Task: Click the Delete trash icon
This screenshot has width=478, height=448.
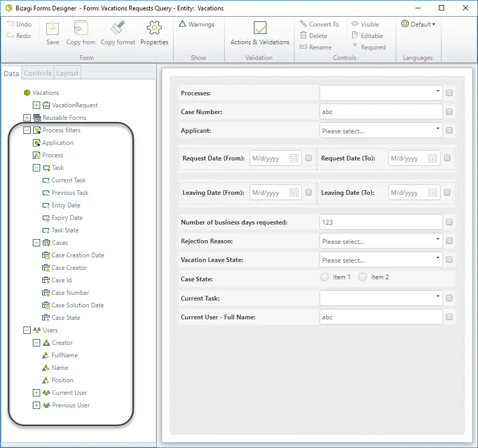Action: pyautogui.click(x=303, y=35)
